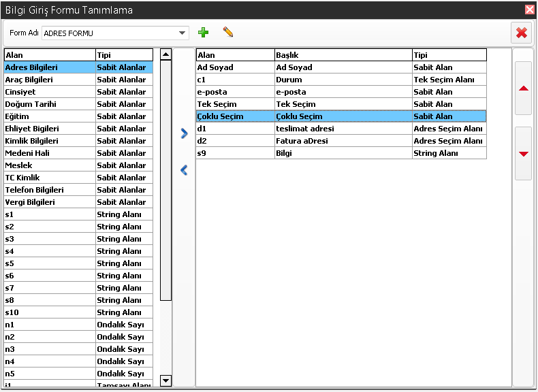Select Eğitim row
538x392 pixels.
click(78, 116)
